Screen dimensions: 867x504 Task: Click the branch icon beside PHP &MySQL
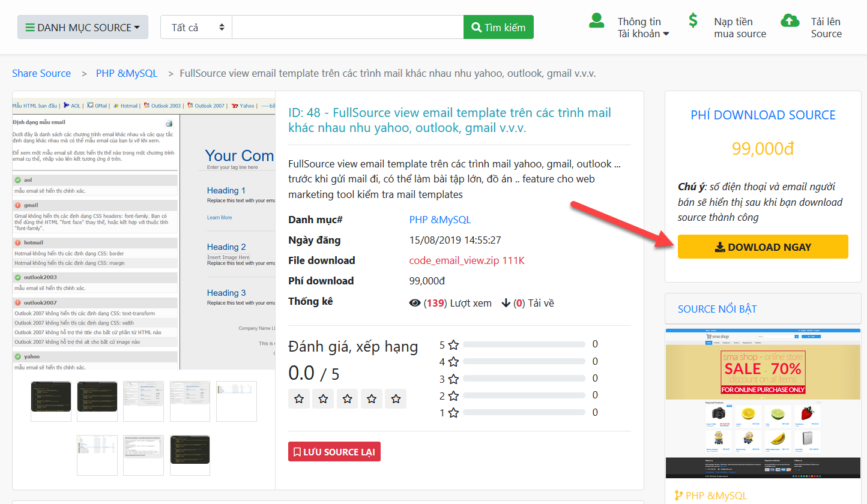679,496
